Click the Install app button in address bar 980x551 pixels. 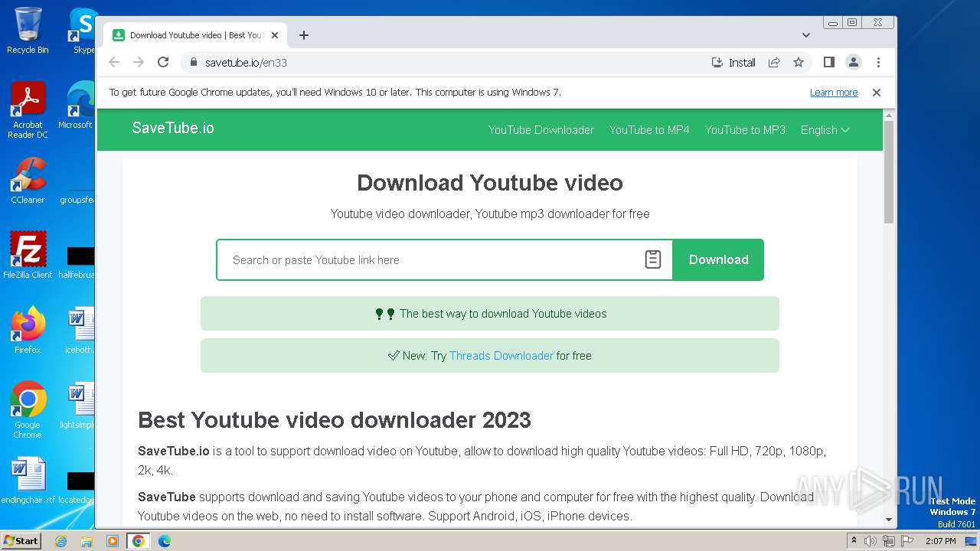(733, 63)
